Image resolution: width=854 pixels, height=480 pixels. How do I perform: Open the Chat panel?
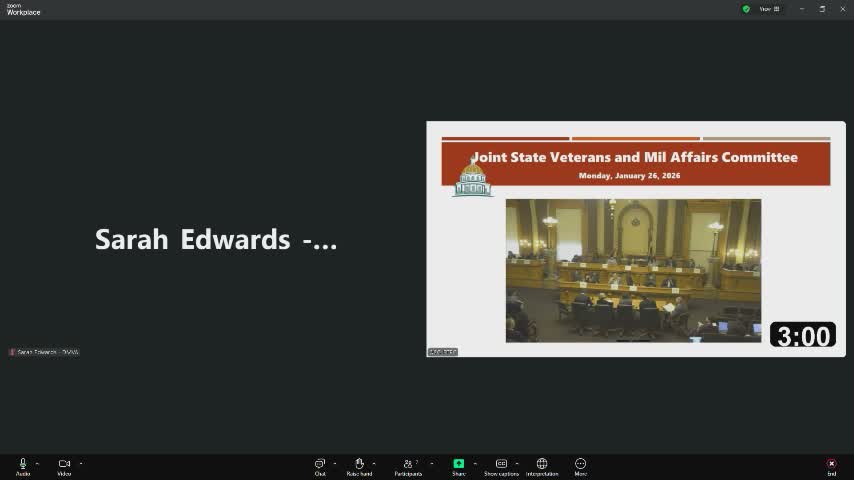coord(320,464)
